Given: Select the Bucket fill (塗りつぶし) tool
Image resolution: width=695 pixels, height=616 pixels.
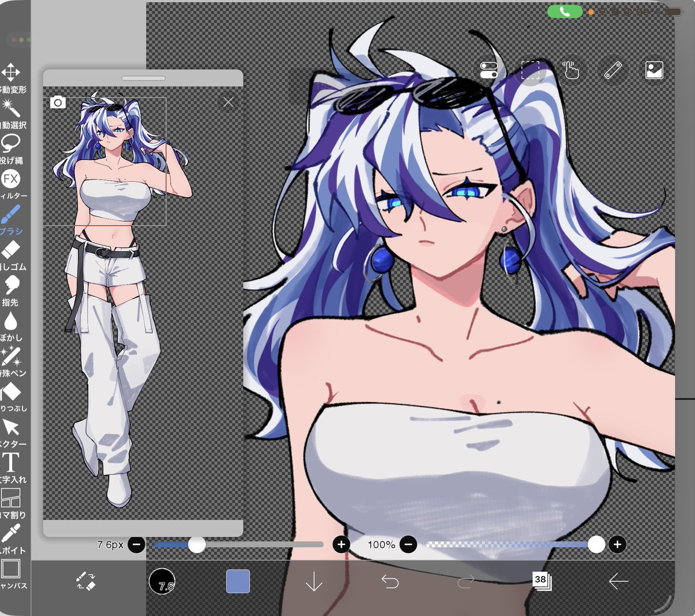Looking at the screenshot, I should tap(11, 396).
